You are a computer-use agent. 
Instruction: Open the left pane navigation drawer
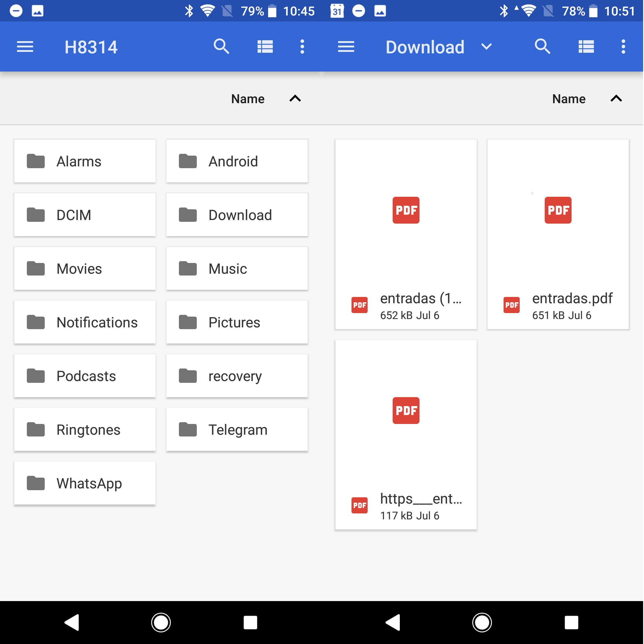pyautogui.click(x=25, y=46)
